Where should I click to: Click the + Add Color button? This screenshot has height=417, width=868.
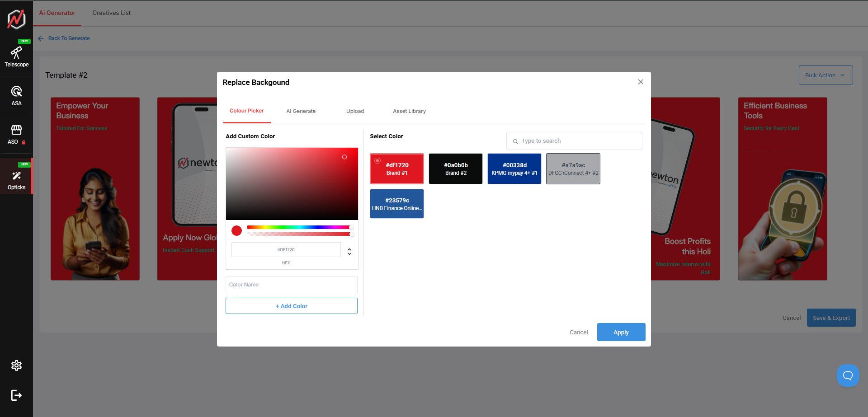[x=292, y=306]
